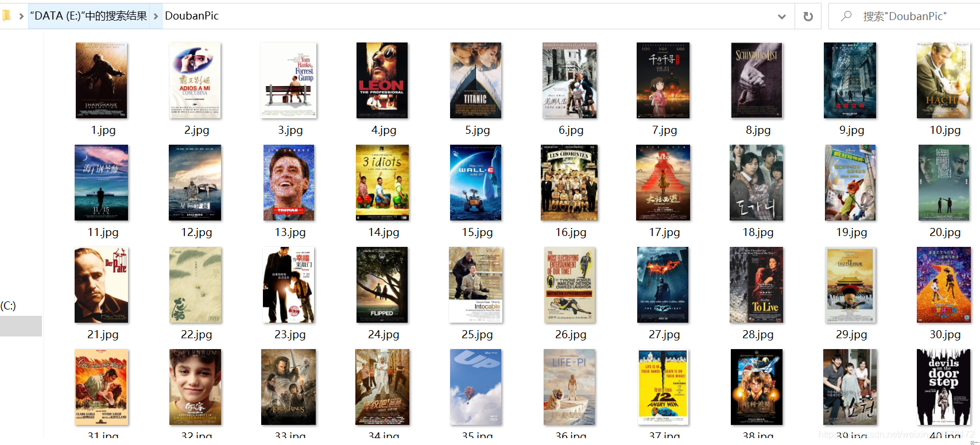Viewport: 980px width, 445px height.
Task: Click the file name 30.jpg
Action: [945, 335]
